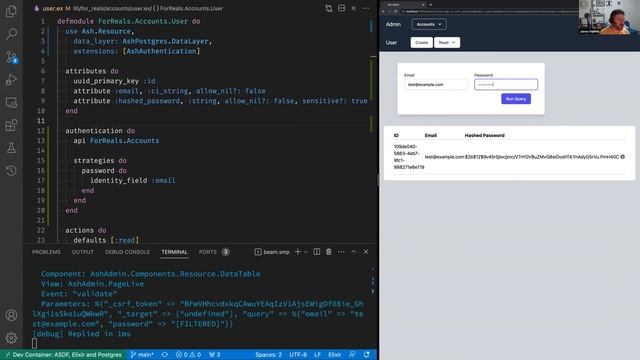The height and width of the screenshot is (360, 640).
Task: Click the Password input field
Action: [x=506, y=84]
